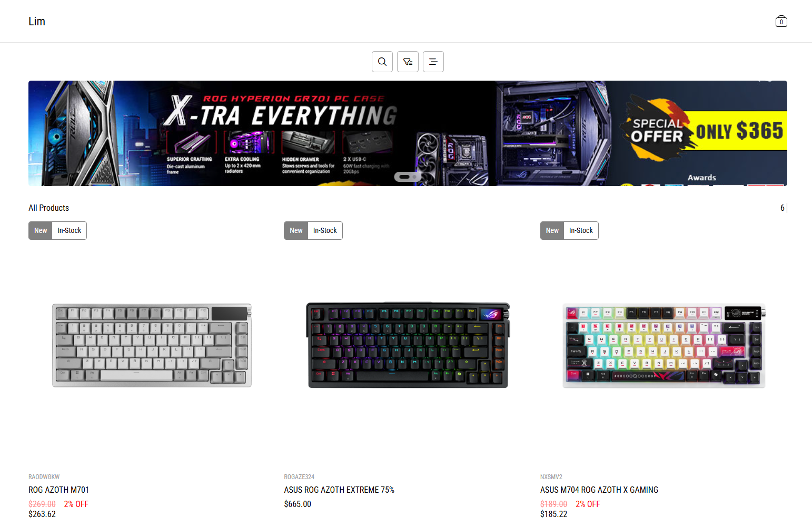This screenshot has width=812, height=526.
Task: Open the shopping cart icon
Action: (781, 21)
